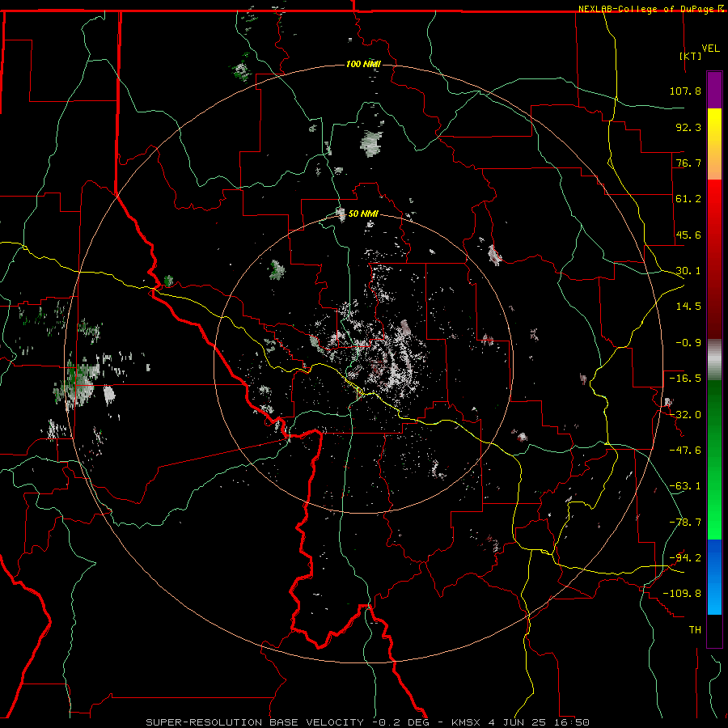Click the blue color bar segment
This screenshot has width=728, height=728.
click(x=714, y=577)
